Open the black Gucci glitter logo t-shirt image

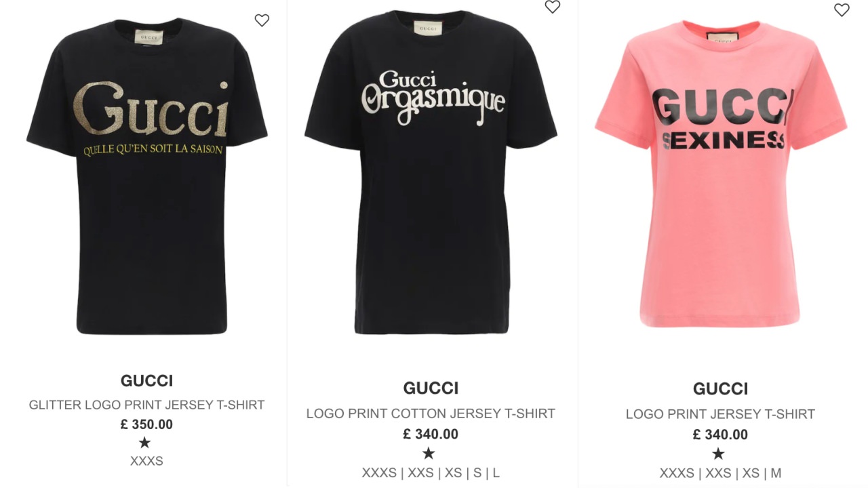[x=147, y=176]
